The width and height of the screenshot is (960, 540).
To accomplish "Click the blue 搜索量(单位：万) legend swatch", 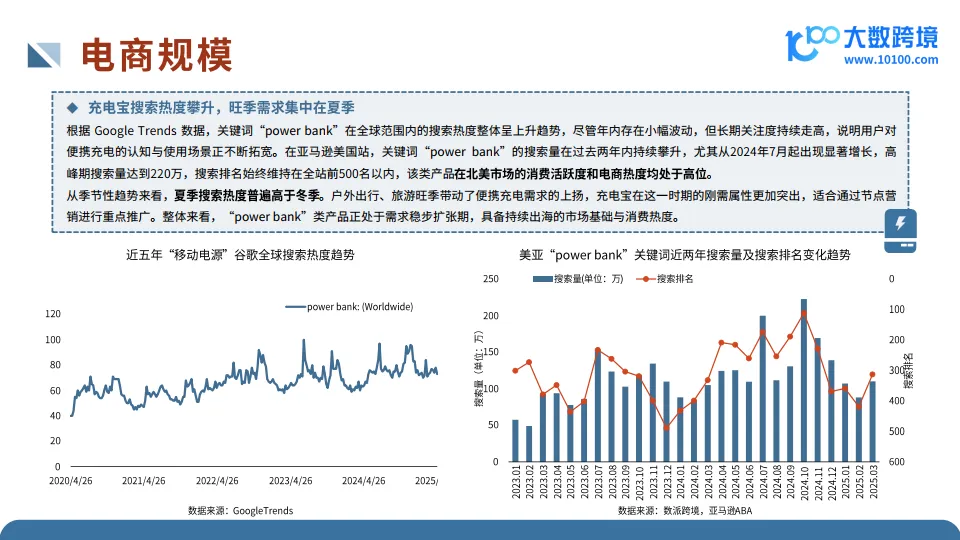I will (x=542, y=279).
